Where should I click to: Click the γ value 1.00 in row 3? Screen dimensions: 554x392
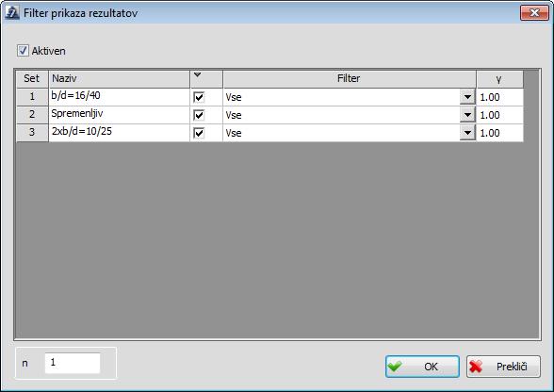point(499,133)
